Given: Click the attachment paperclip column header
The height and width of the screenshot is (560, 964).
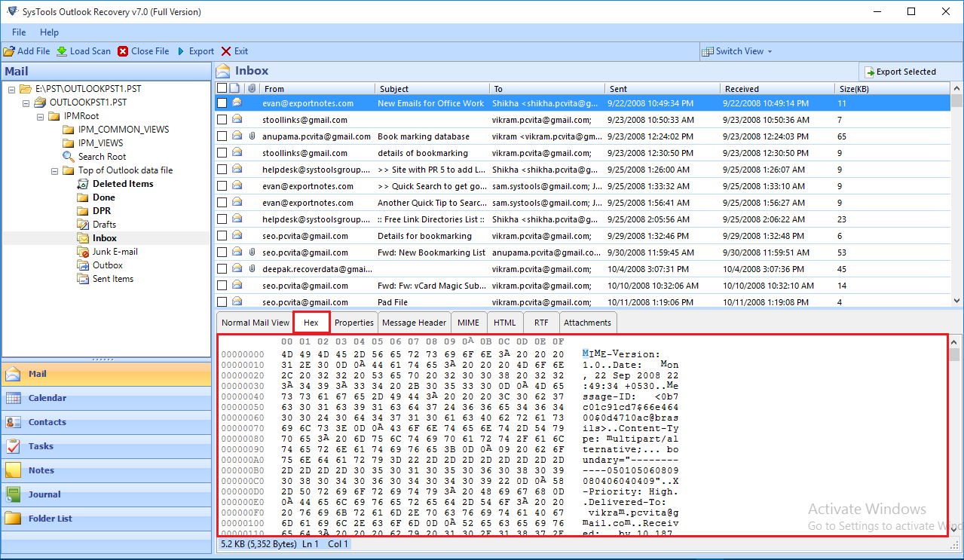Looking at the screenshot, I should 252,89.
